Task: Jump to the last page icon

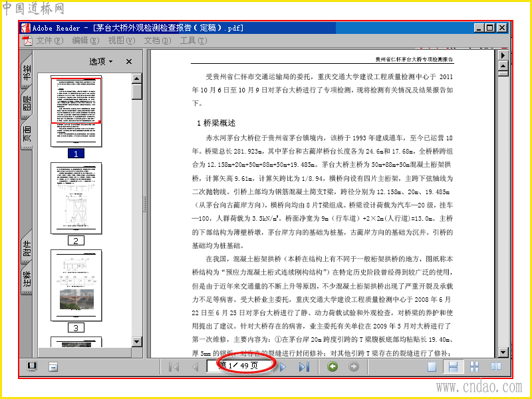Action: [304, 367]
